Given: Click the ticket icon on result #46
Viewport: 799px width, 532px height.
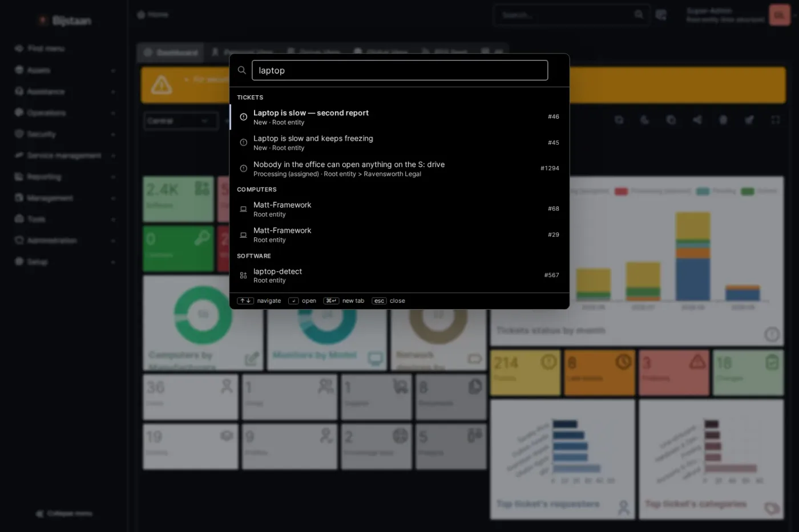Looking at the screenshot, I should pyautogui.click(x=244, y=117).
